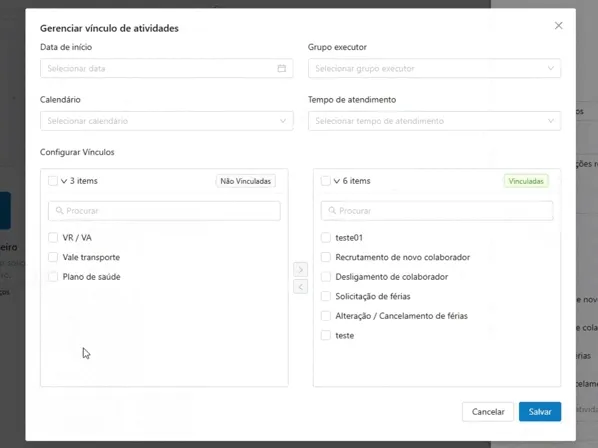This screenshot has height=448, width=598.
Task: Check Desligamento de colaborador checkbox
Action: (x=325, y=276)
